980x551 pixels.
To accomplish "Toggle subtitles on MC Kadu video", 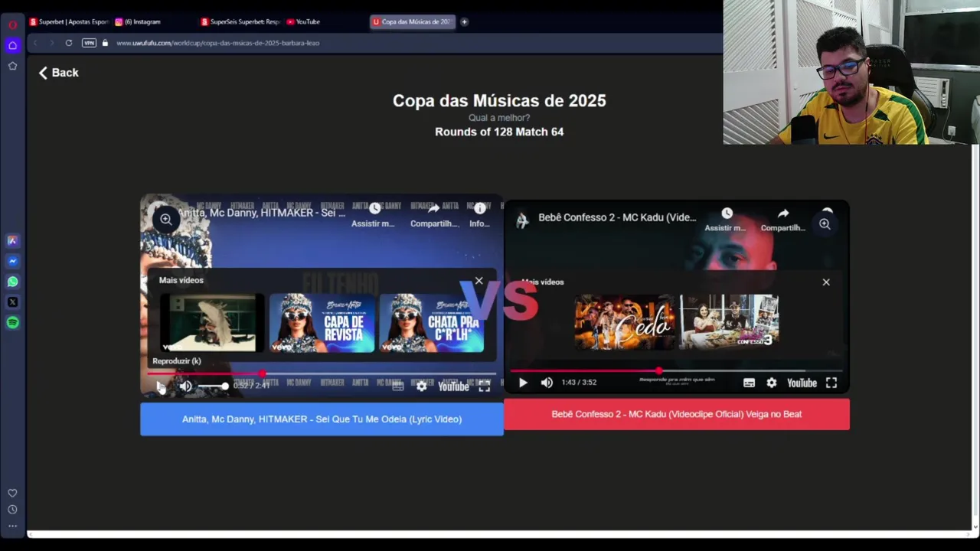I will click(749, 383).
